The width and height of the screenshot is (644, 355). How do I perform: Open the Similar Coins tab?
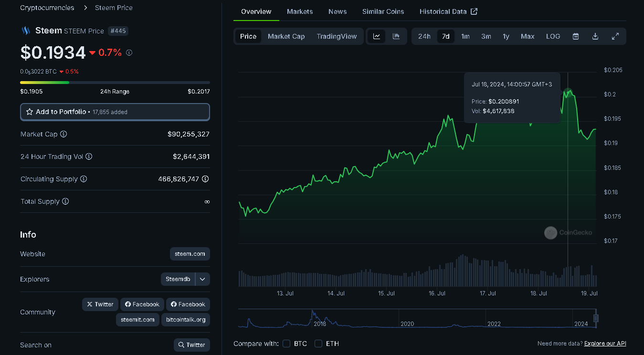[383, 11]
